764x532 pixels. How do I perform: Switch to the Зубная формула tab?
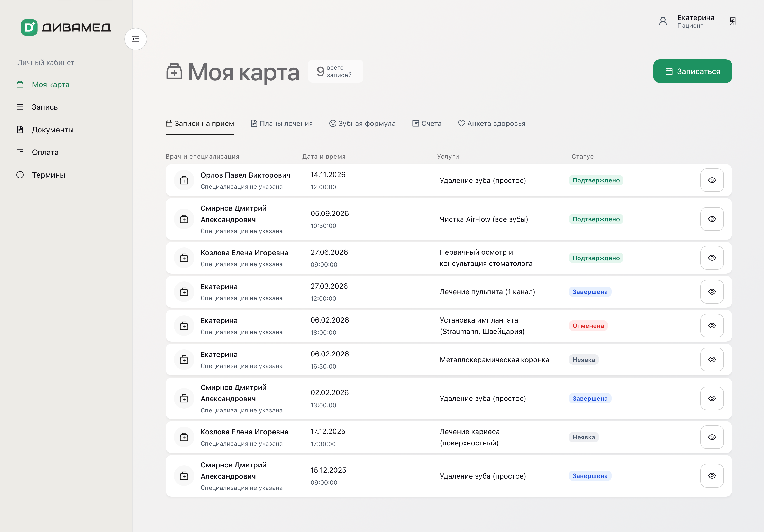pyautogui.click(x=362, y=124)
